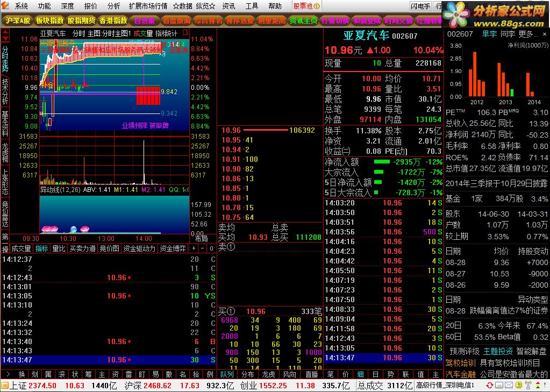The width and height of the screenshot is (550, 392).
Task: Switch to the 技术分析 side tab
Action: point(5,91)
